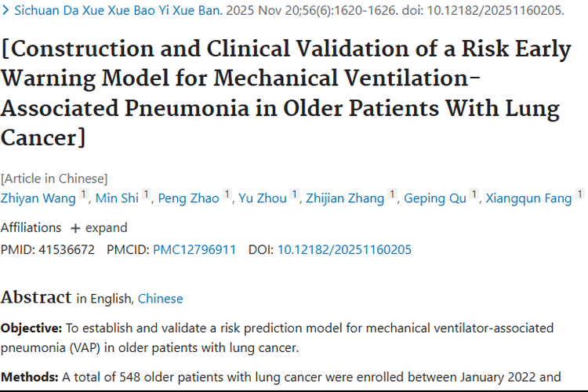Click affiliation marker beside Min Shi

147,194
